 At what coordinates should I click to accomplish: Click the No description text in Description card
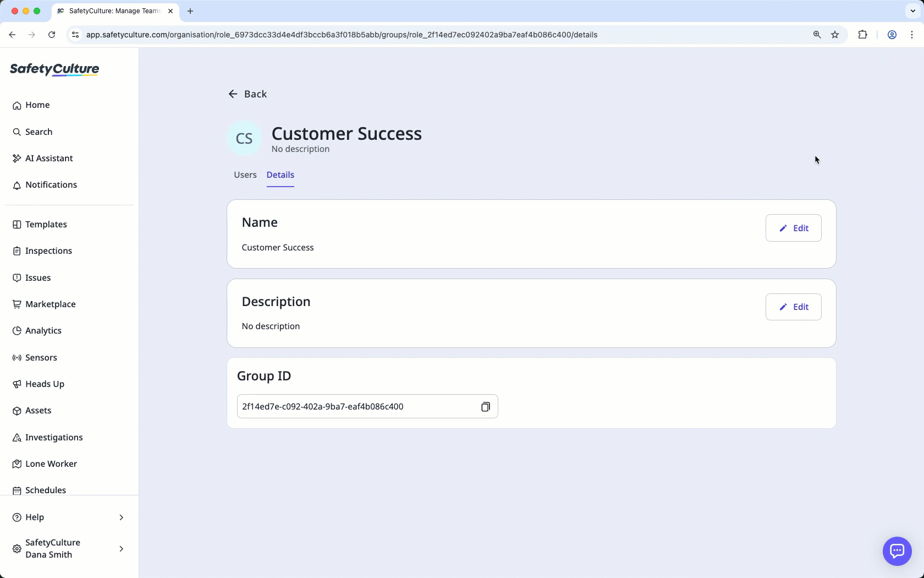(x=271, y=326)
